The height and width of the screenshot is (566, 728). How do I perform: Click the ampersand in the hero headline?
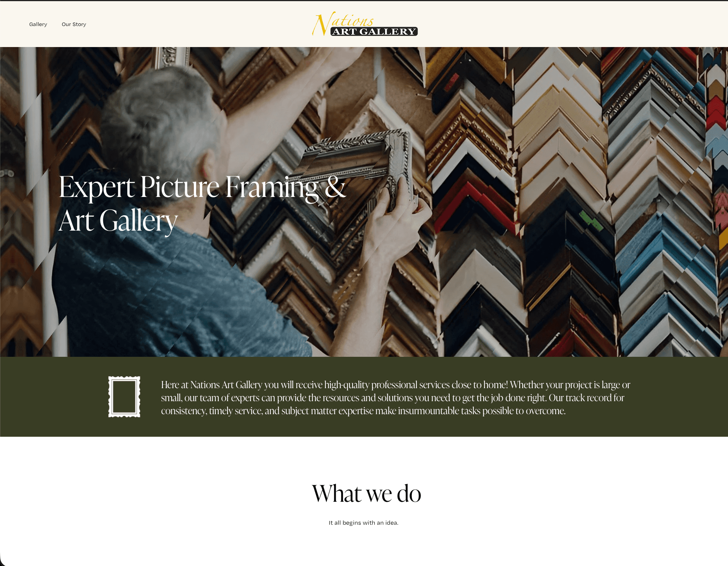(335, 187)
